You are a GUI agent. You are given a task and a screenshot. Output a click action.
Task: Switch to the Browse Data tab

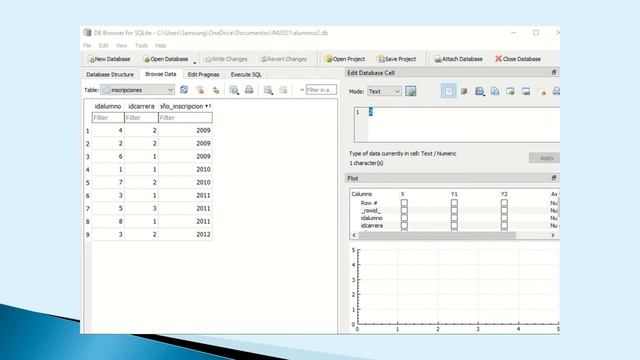click(161, 74)
